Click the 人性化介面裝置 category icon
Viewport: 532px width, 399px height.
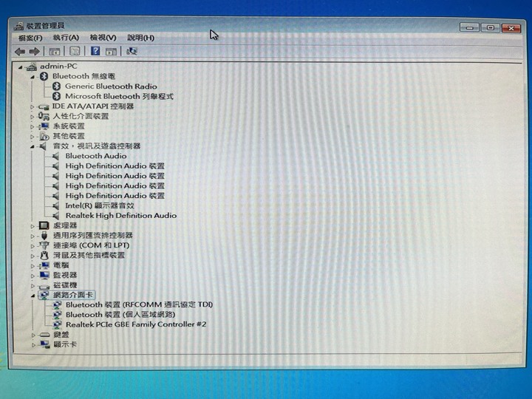[x=44, y=117]
